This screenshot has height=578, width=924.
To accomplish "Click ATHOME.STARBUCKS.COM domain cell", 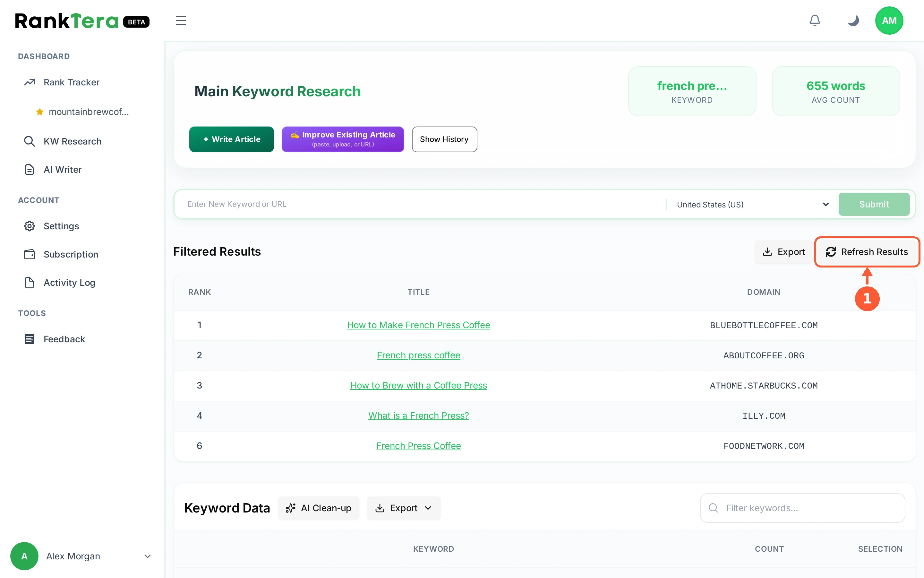I will (x=764, y=386).
